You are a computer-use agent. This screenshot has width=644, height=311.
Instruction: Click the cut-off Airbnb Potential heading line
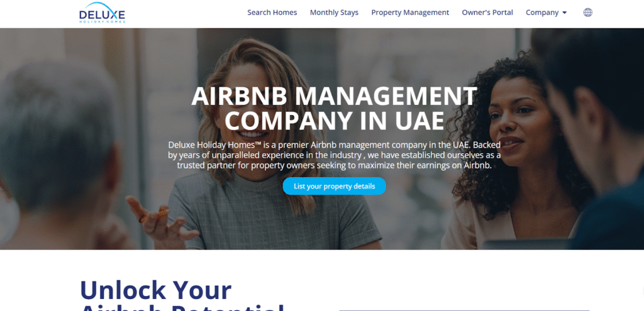pyautogui.click(x=182, y=307)
